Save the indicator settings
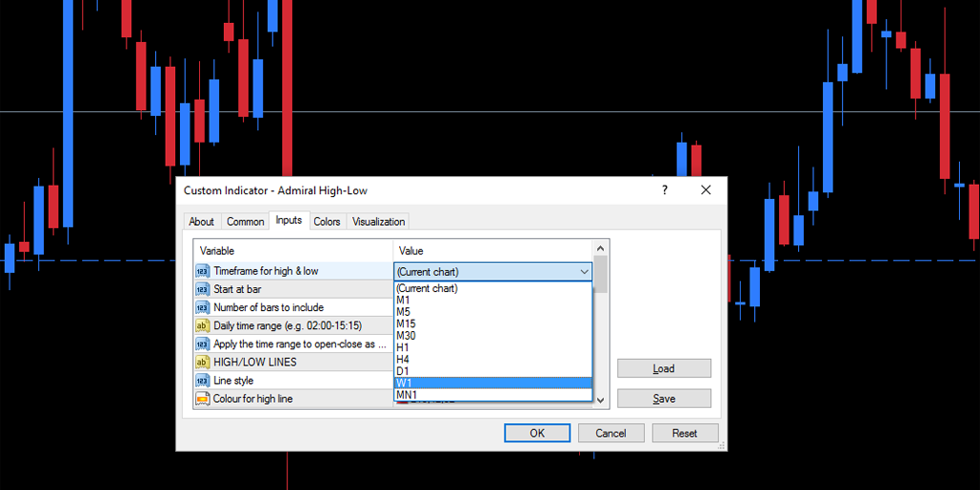Screen dimensions: 980x490 point(664,398)
